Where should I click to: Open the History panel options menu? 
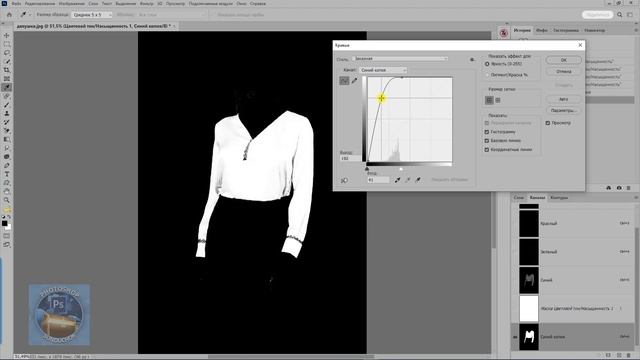pyautogui.click(x=636, y=30)
